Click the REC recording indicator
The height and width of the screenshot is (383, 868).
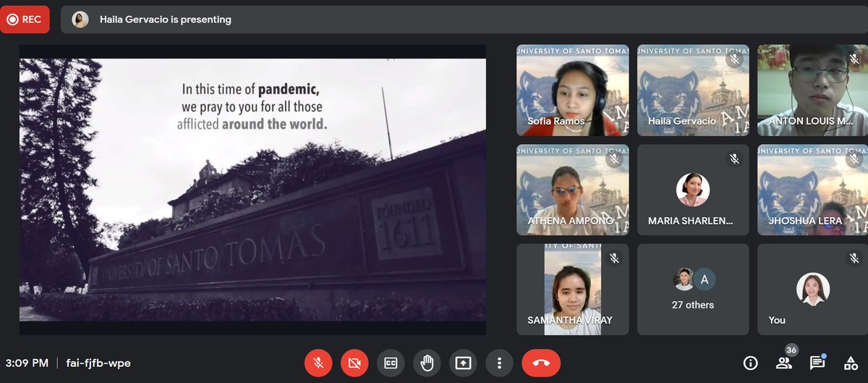click(25, 20)
